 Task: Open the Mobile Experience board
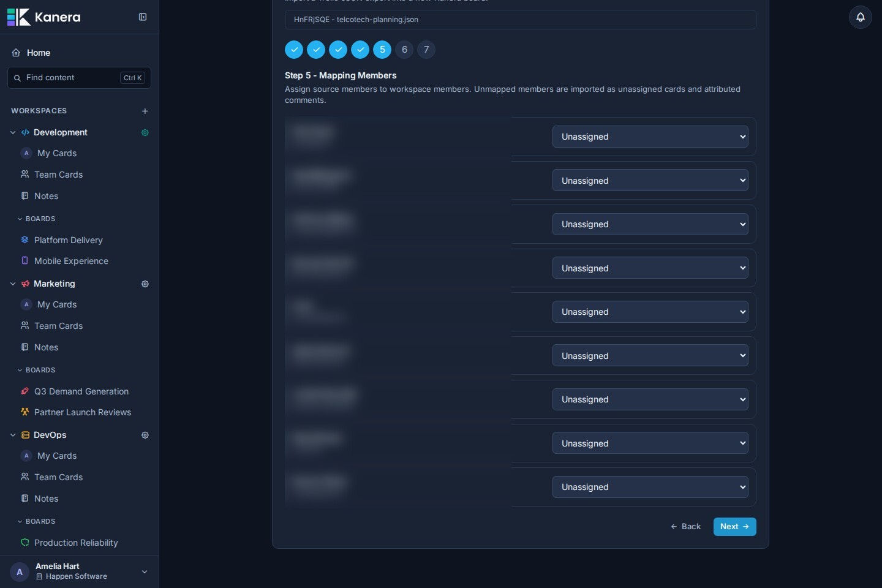71,261
